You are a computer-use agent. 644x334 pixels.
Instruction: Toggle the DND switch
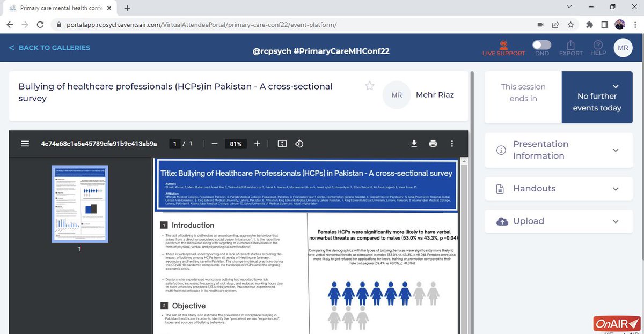(541, 45)
